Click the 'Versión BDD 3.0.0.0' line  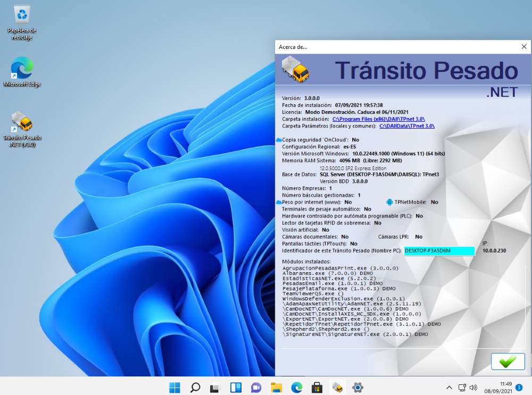(344, 181)
